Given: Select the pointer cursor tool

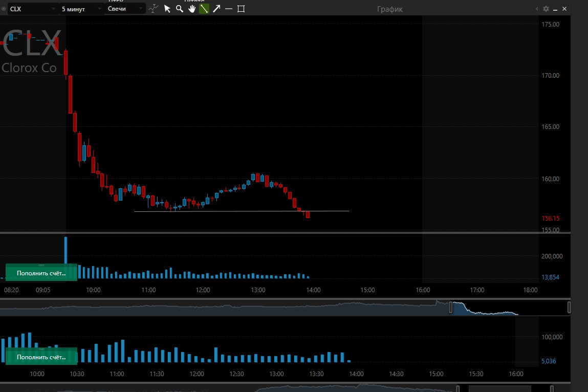Looking at the screenshot, I should (167, 9).
